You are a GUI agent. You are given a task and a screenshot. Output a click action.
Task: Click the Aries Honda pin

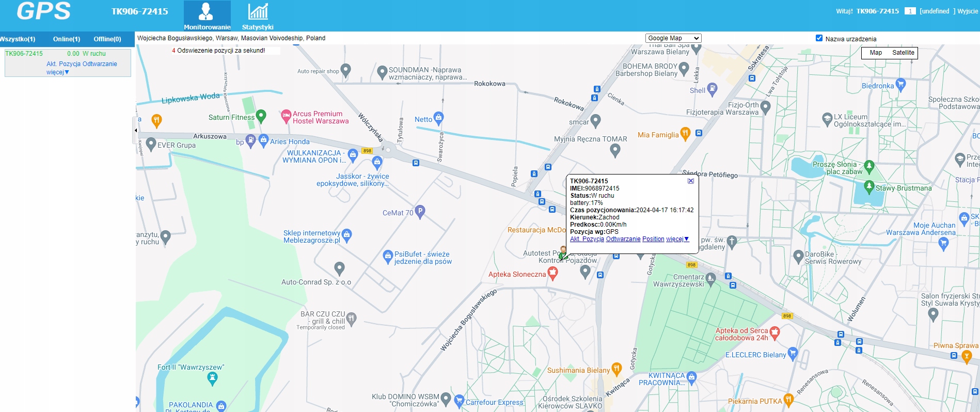(x=263, y=140)
